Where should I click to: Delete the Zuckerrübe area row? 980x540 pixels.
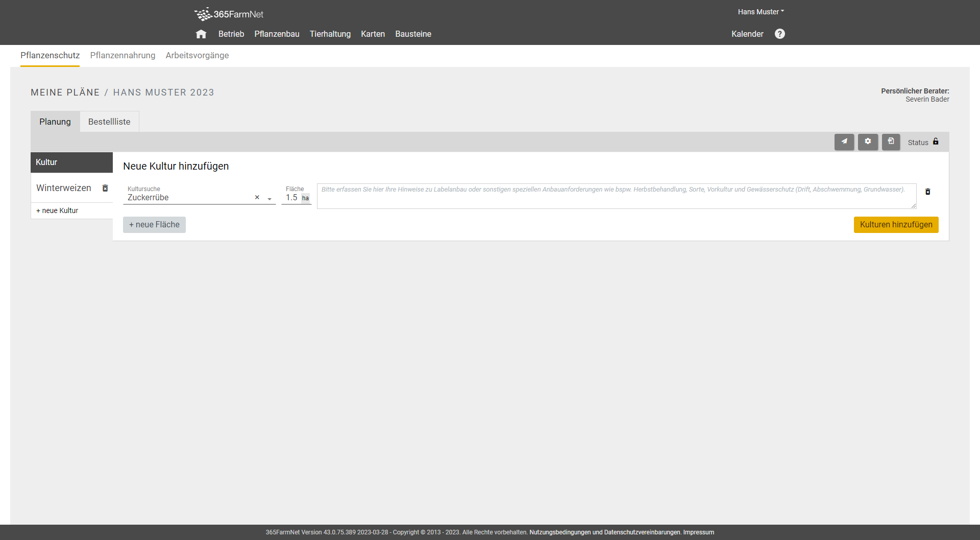pos(927,192)
